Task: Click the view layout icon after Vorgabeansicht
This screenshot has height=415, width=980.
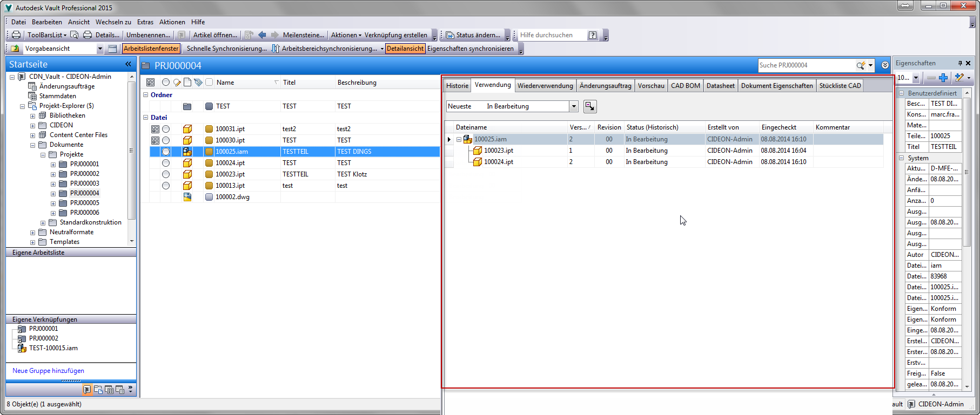Action: coord(112,49)
